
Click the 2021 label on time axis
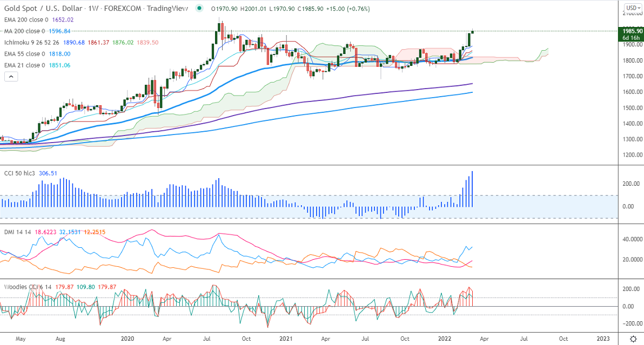(x=286, y=339)
